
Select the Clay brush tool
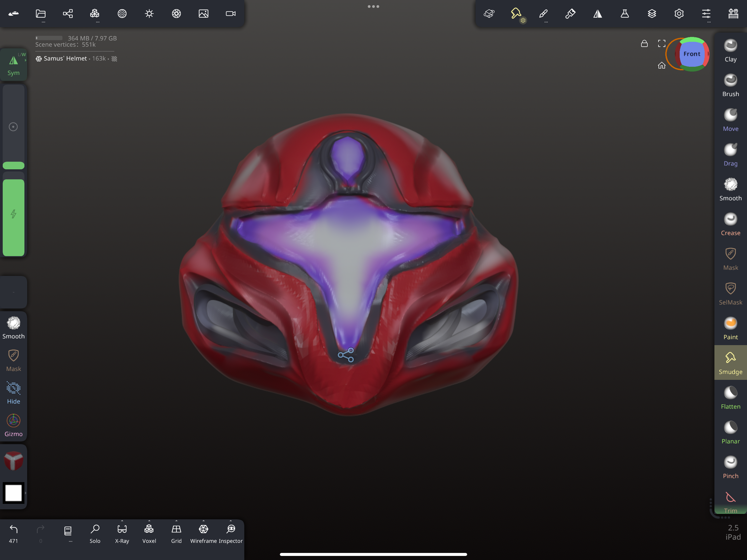(730, 51)
